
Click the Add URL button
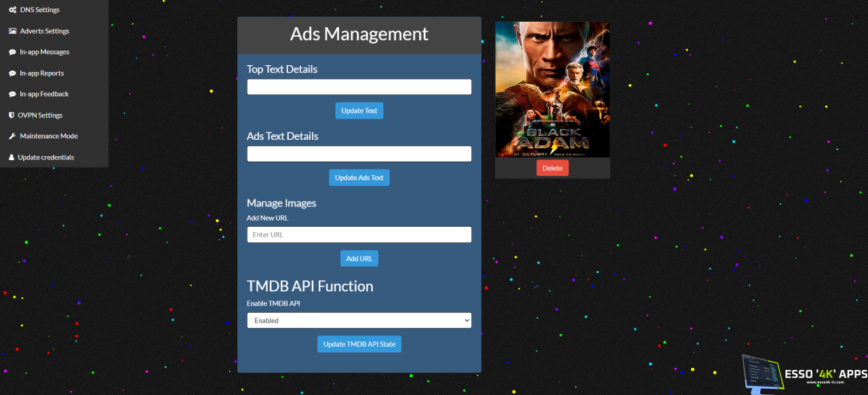[359, 259]
